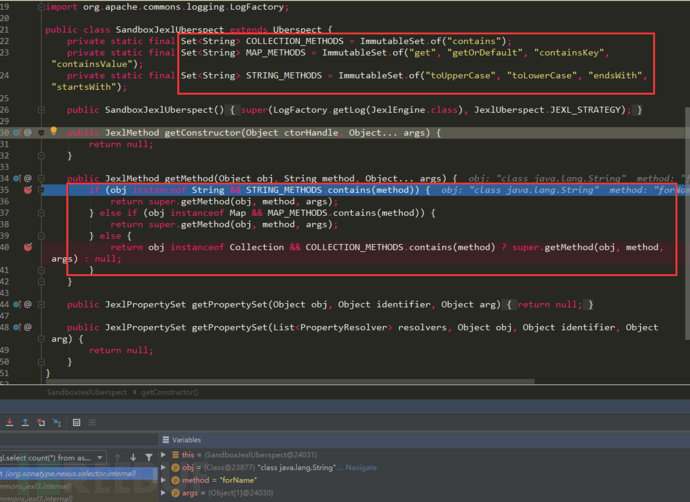This screenshot has height=502, width=690.
Task: Click line number 26 in the gutter
Action: click(4, 110)
